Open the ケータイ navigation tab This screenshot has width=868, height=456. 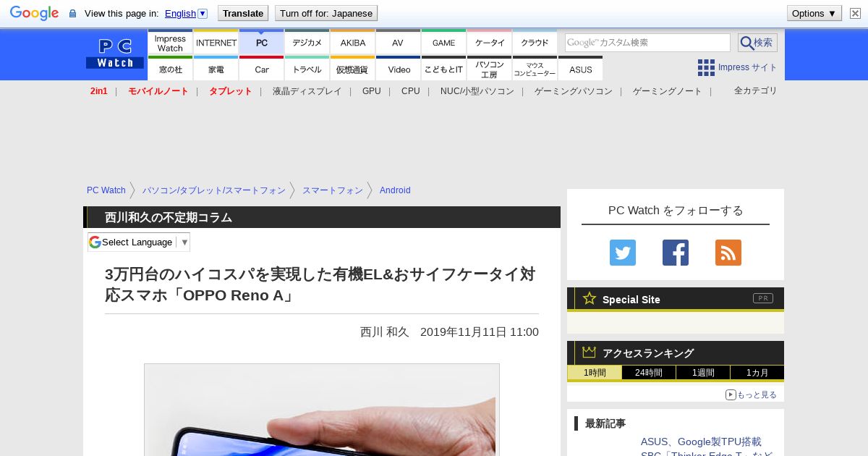click(490, 43)
